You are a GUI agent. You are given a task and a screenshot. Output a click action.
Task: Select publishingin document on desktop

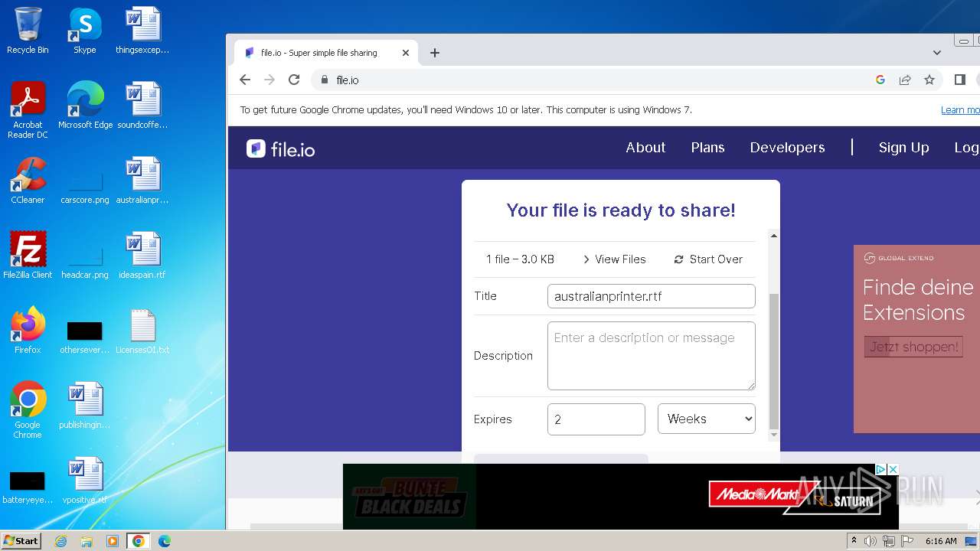[x=85, y=405]
